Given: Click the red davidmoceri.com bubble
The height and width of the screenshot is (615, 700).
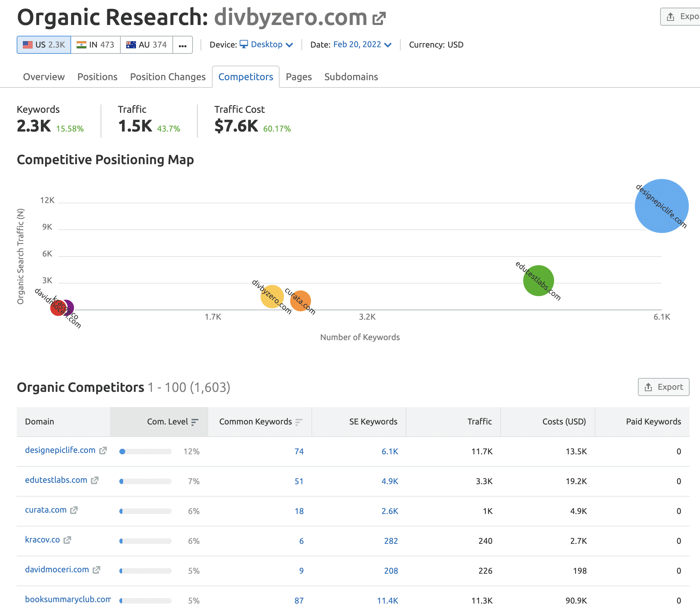Looking at the screenshot, I should click(x=58, y=308).
